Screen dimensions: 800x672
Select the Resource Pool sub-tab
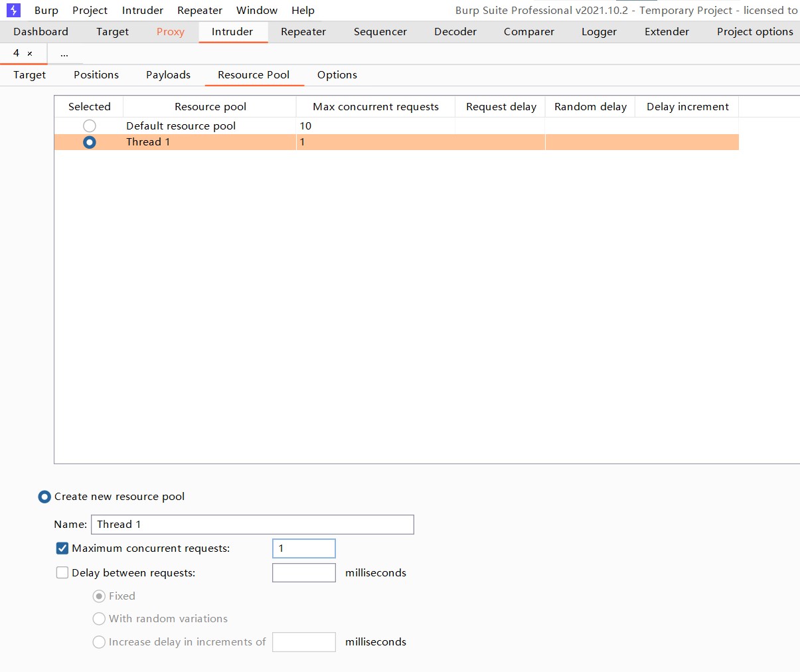254,75
